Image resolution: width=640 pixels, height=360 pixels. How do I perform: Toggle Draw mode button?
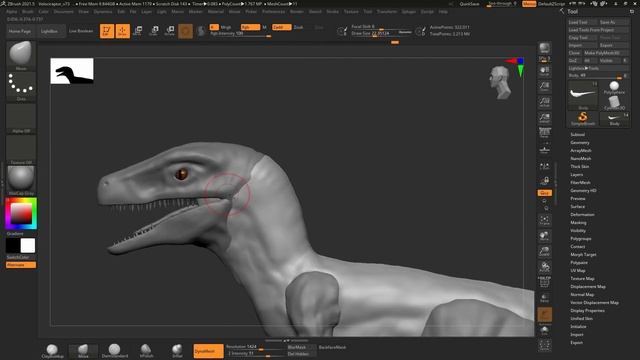click(122, 31)
